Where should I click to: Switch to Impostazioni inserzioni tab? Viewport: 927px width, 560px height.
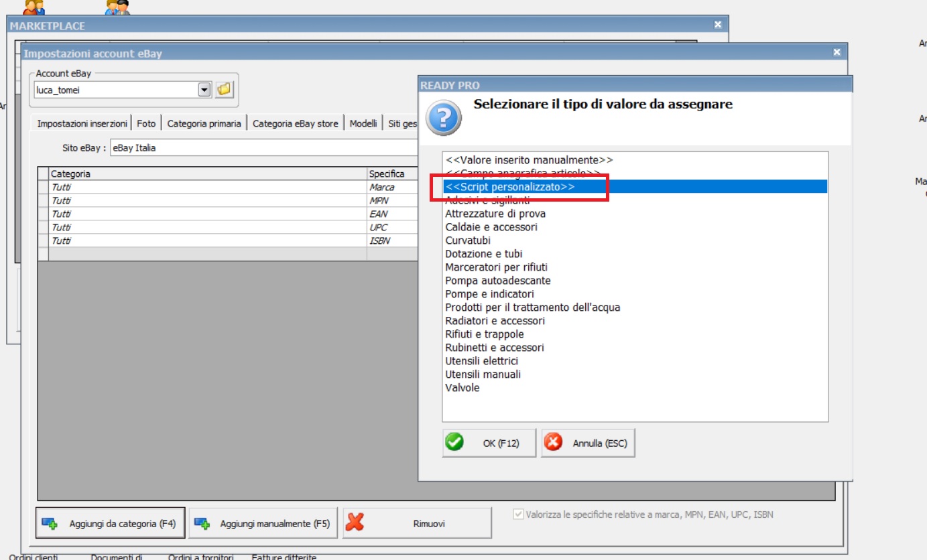(x=82, y=123)
